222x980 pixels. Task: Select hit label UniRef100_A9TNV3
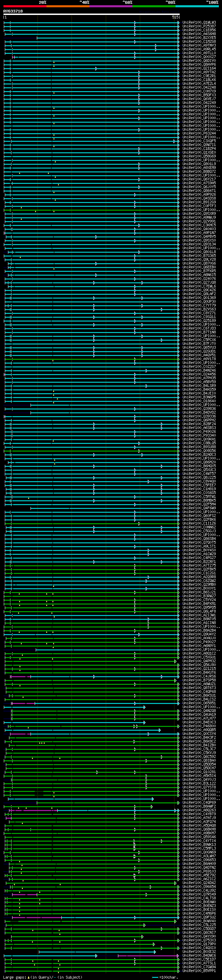click(199, 45)
